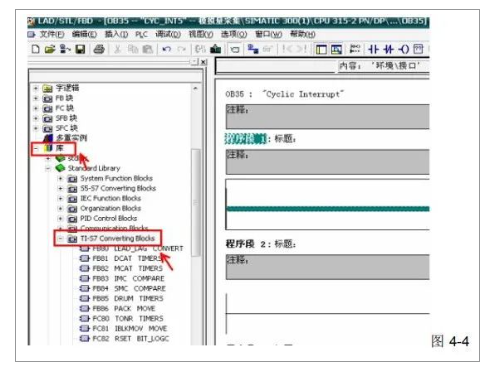Insert an output coil element
Image resolution: width=494 pixels, height=370 pixels.
pyautogui.click(x=404, y=49)
